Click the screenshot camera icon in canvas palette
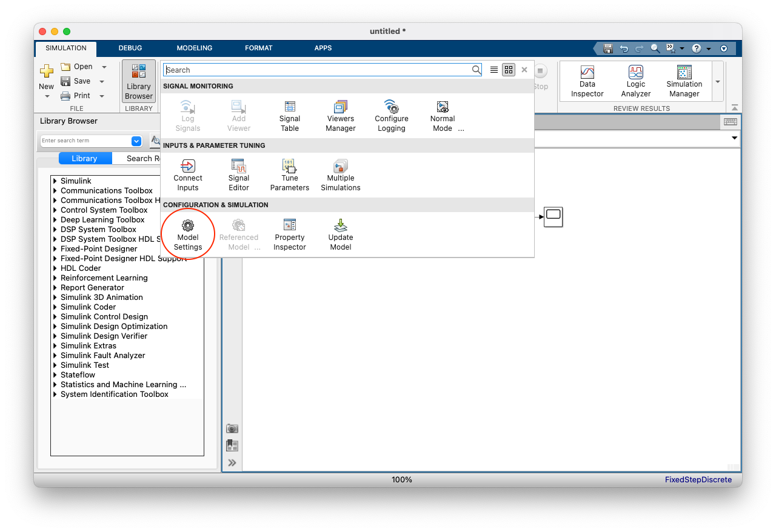 point(232,428)
